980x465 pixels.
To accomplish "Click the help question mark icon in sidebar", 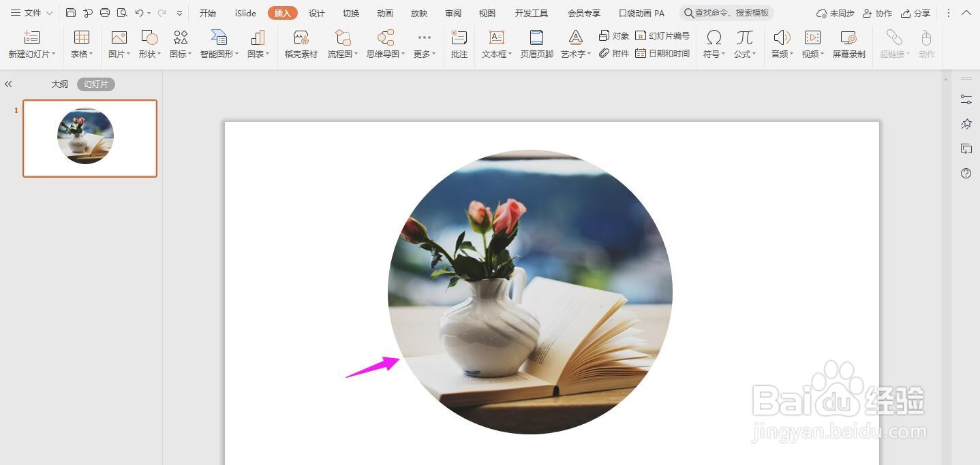I will pos(966,173).
